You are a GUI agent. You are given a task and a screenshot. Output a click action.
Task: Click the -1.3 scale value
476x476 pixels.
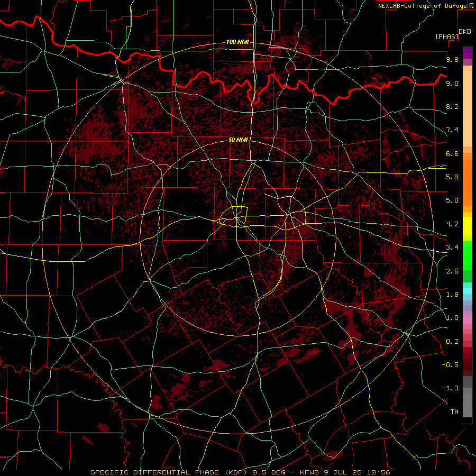point(450,388)
